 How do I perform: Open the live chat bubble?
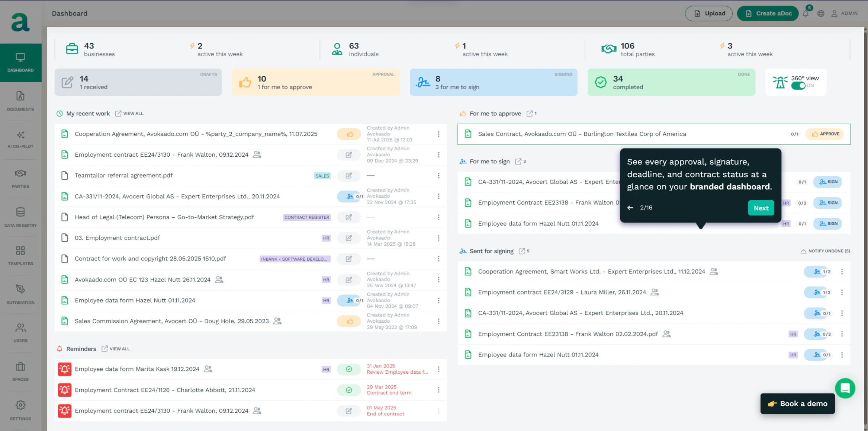coord(845,388)
